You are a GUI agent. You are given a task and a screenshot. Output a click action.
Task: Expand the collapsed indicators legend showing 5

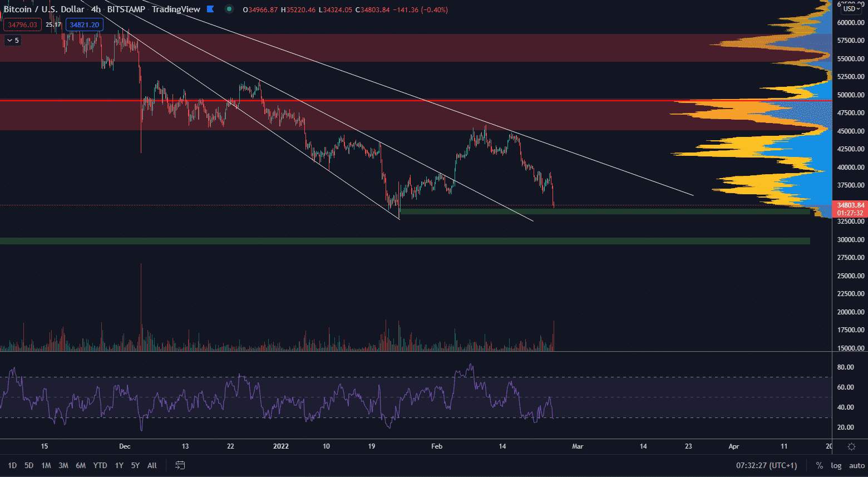[13, 41]
